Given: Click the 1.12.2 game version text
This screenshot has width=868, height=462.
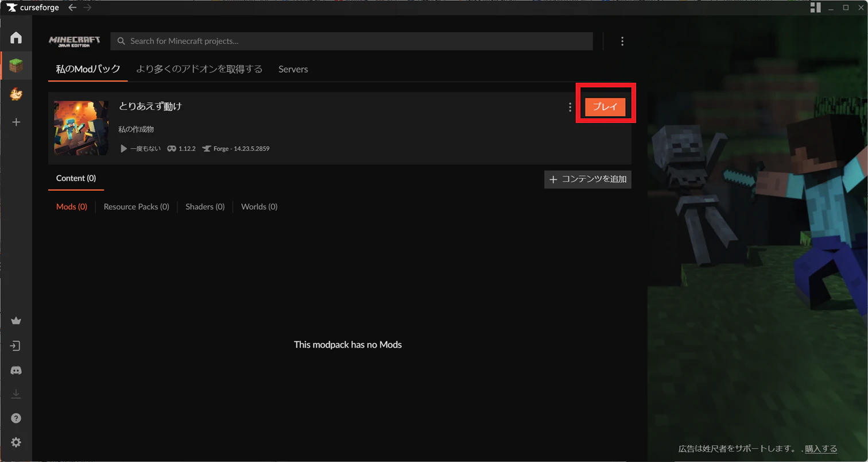Looking at the screenshot, I should point(187,148).
